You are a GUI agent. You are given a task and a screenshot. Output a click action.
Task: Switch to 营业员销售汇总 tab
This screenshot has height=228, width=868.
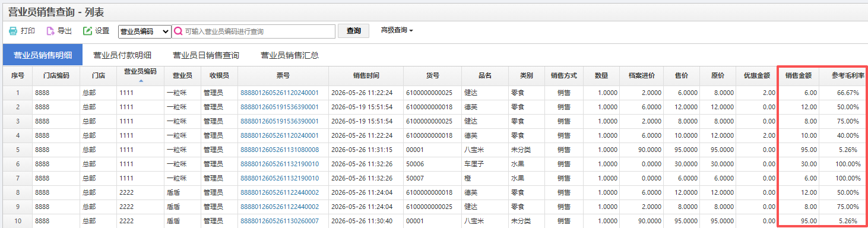point(290,55)
